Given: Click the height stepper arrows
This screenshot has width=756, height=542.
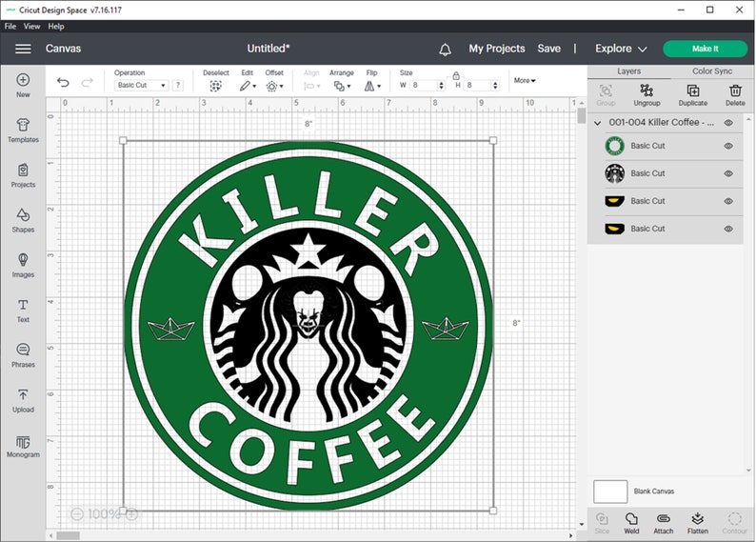Looking at the screenshot, I should pos(496,86).
